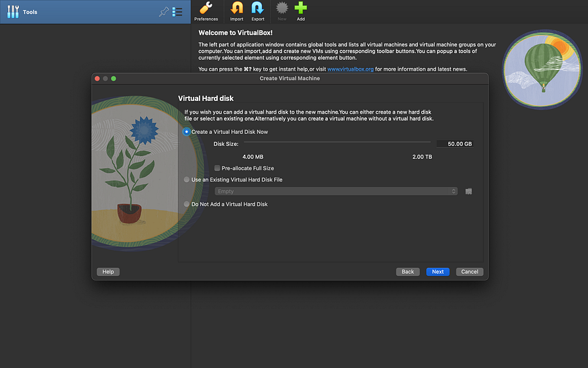Click the Virtual Hard disk heading
Screen dimensions: 588x368
tap(206, 98)
